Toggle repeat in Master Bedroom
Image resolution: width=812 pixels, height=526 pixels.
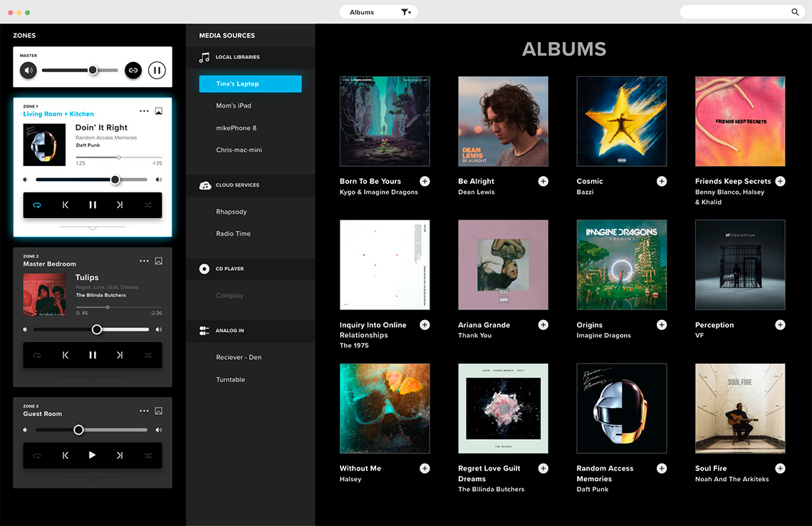(x=37, y=356)
